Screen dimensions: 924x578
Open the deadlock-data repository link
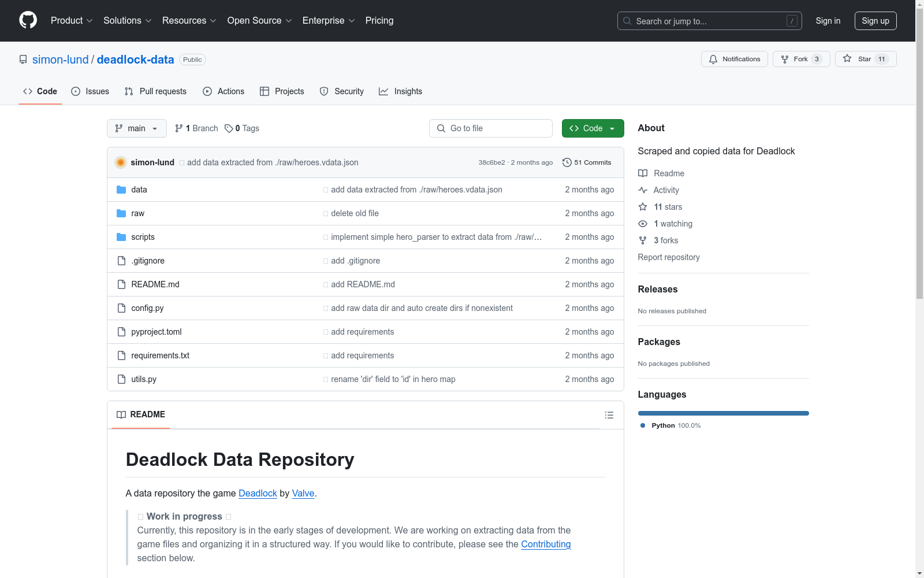(x=136, y=60)
